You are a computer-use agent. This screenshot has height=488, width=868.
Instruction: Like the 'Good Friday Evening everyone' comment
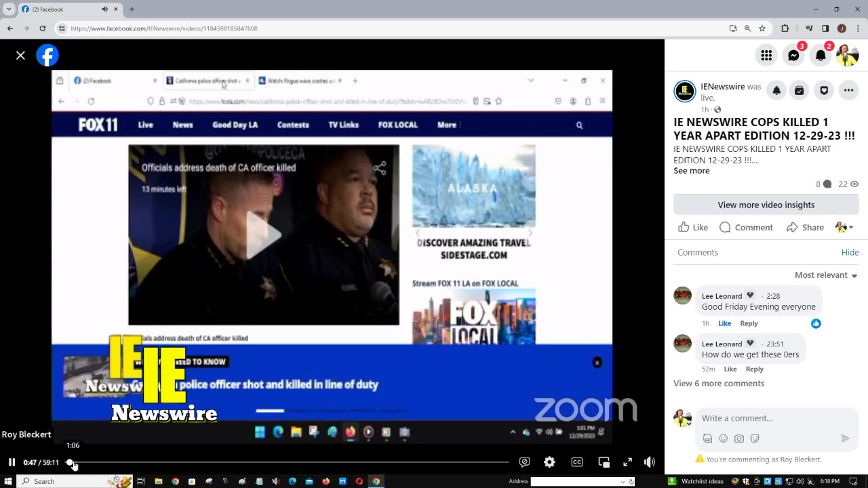pos(724,323)
